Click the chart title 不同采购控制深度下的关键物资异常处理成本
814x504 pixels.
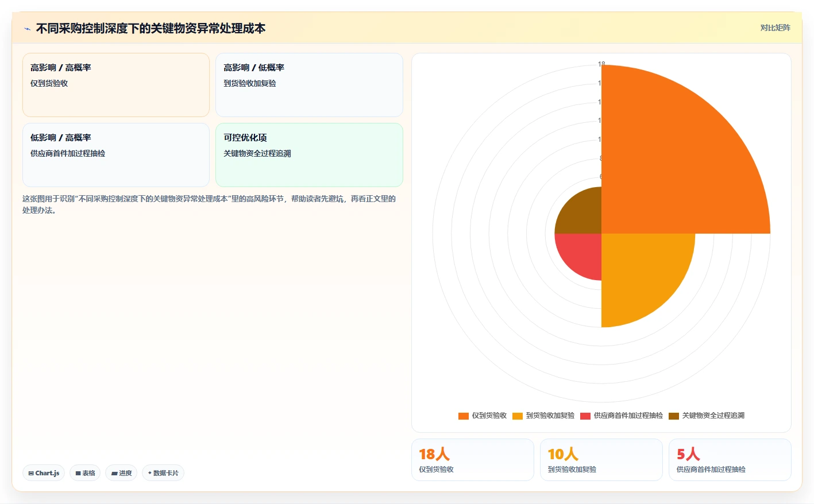[x=151, y=28]
